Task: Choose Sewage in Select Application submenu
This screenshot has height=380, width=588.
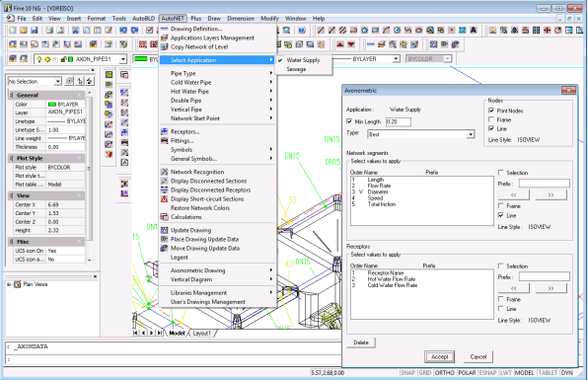Action: point(296,69)
